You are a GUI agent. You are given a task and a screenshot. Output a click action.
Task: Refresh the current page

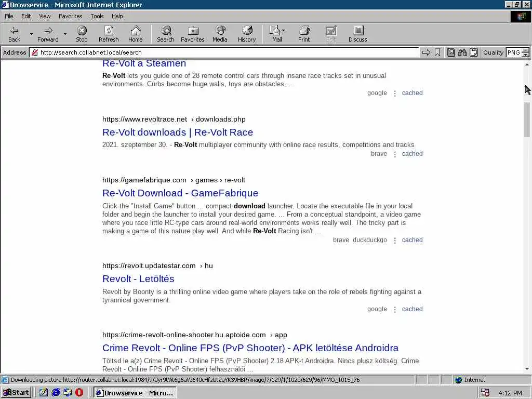click(x=109, y=34)
